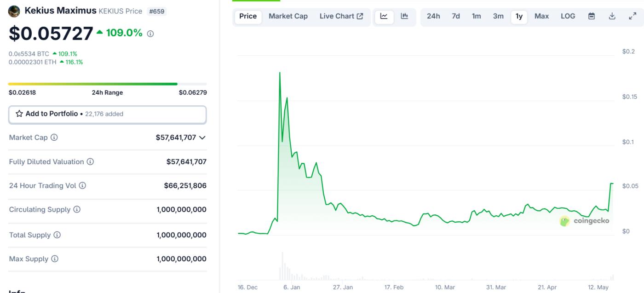
Task: Click the 24h Range price bar
Action: [x=107, y=84]
